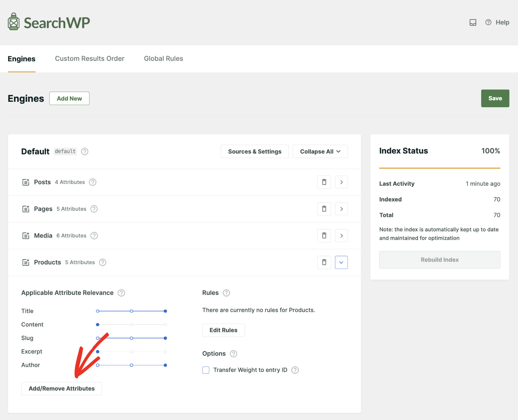Enable Transfer Weight to entry ID

click(x=206, y=370)
